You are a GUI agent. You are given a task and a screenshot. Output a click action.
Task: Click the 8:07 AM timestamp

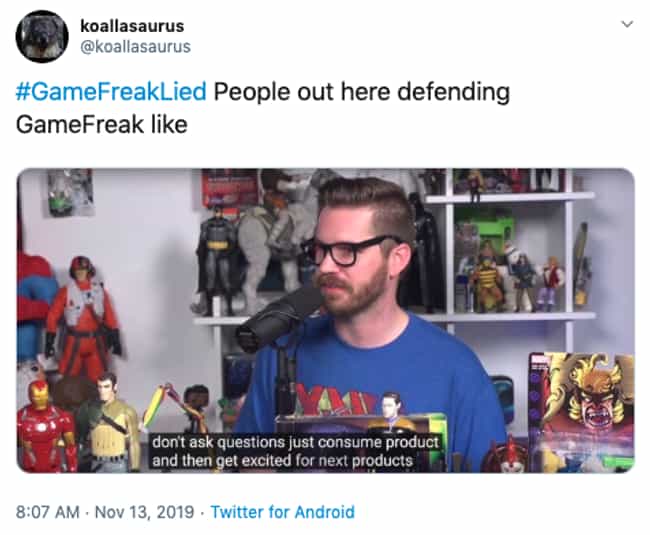pos(48,512)
